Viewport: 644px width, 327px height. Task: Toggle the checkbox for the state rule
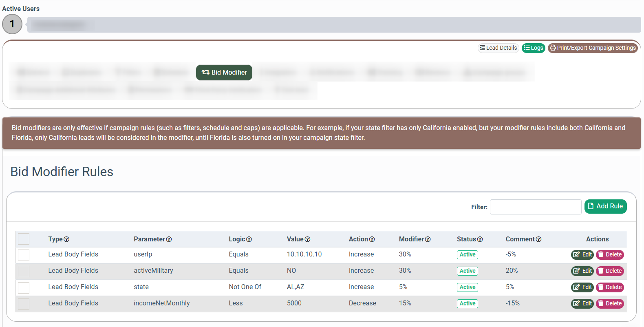24,288
